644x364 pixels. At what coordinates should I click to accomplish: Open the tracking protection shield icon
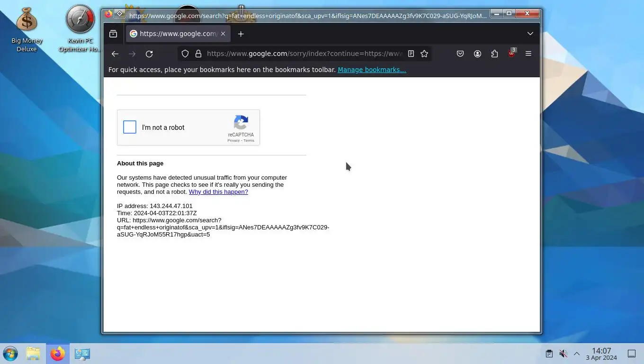185,54
